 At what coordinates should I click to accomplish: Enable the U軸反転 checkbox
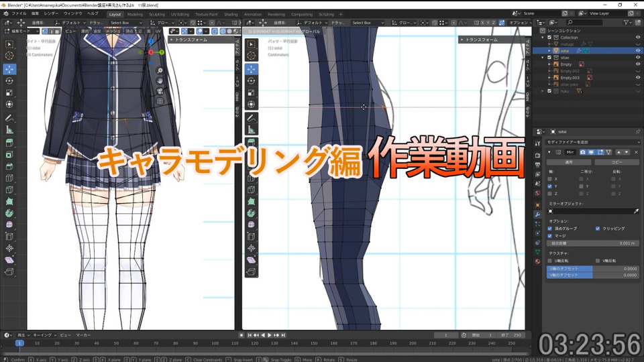(x=550, y=261)
